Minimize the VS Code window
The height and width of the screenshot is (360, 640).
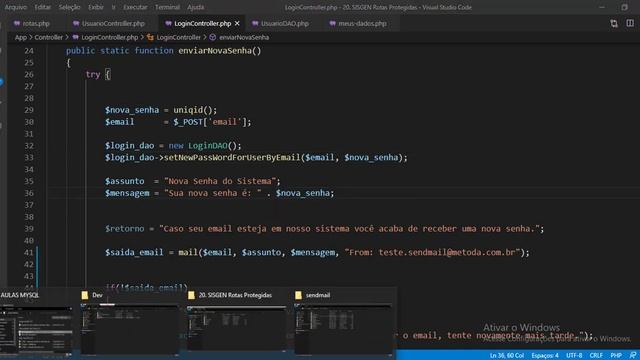(602, 7)
